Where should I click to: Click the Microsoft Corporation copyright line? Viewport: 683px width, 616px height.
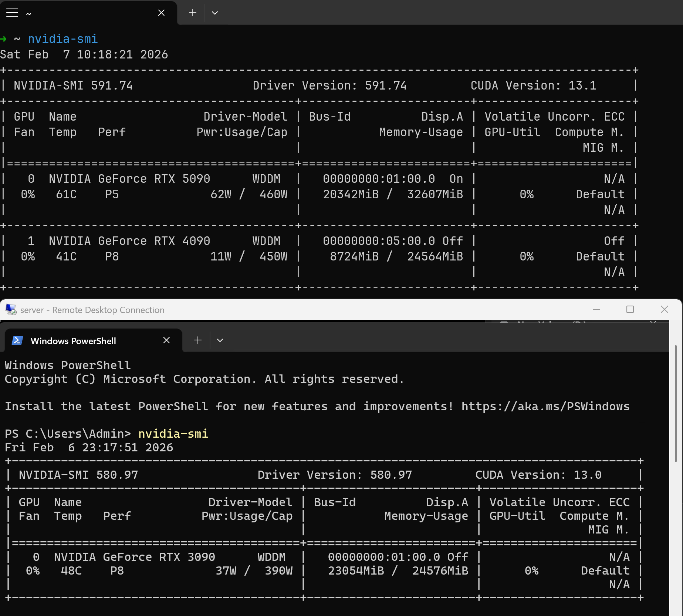pyautogui.click(x=204, y=379)
